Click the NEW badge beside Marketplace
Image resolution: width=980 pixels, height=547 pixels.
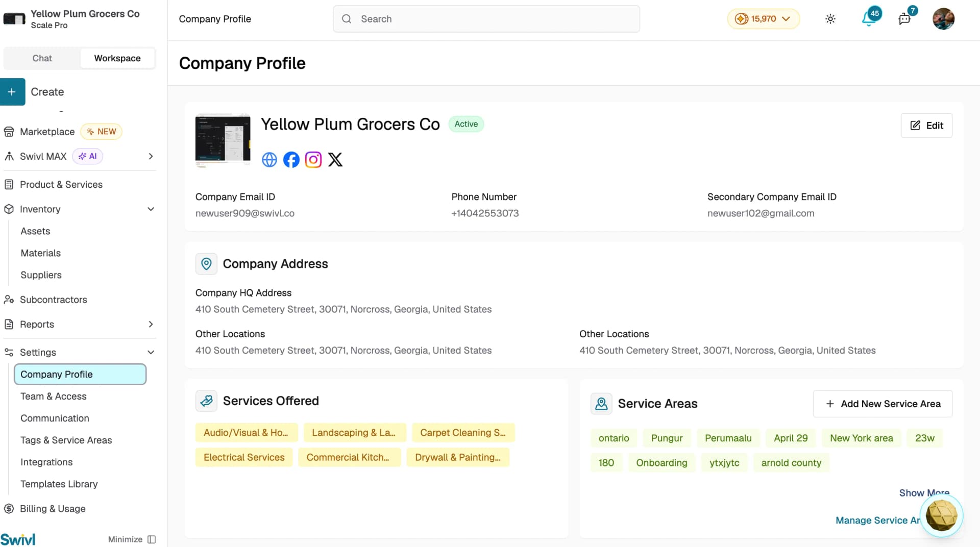tap(102, 132)
